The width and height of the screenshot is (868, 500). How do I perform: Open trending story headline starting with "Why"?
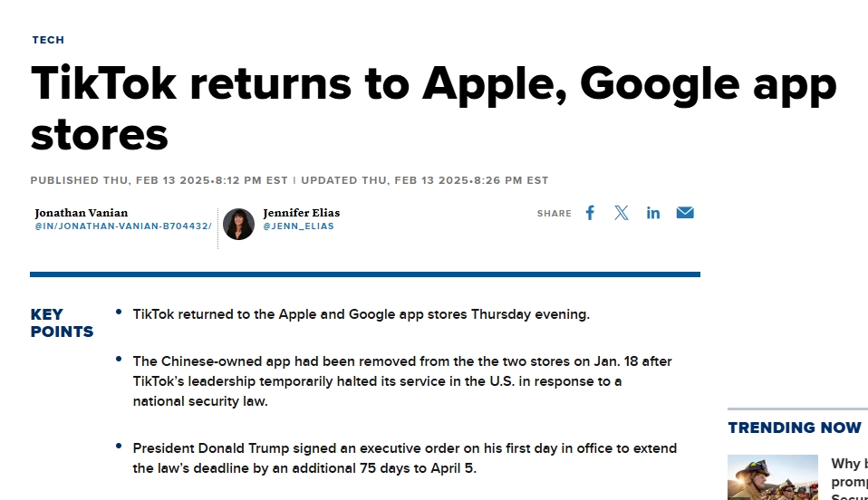pyautogui.click(x=848, y=464)
